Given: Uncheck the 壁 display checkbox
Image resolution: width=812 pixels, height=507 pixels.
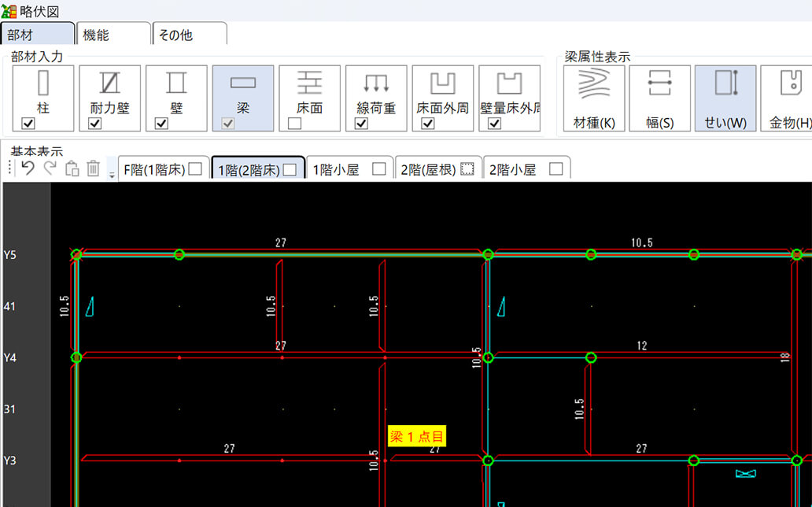Looking at the screenshot, I should click(161, 124).
